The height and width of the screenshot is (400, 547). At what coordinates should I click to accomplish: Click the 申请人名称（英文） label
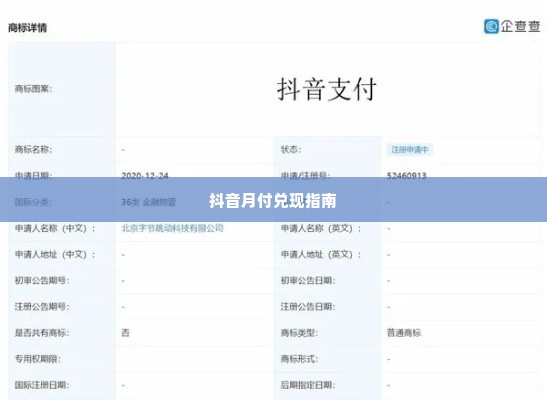pyautogui.click(x=321, y=228)
